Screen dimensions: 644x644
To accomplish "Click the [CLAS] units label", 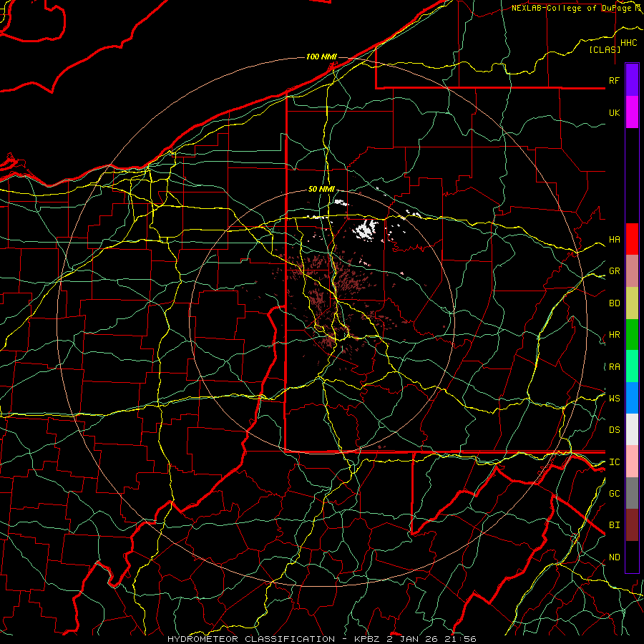I will click(x=605, y=49).
